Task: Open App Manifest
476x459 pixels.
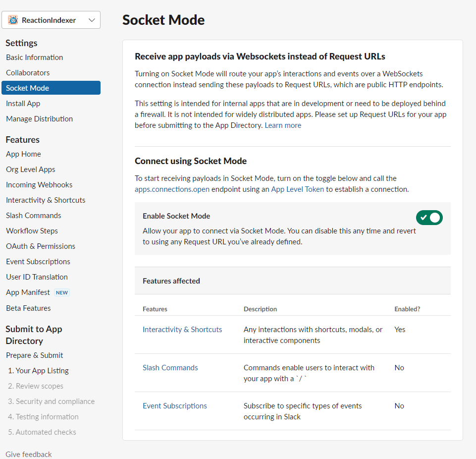Action: (28, 292)
